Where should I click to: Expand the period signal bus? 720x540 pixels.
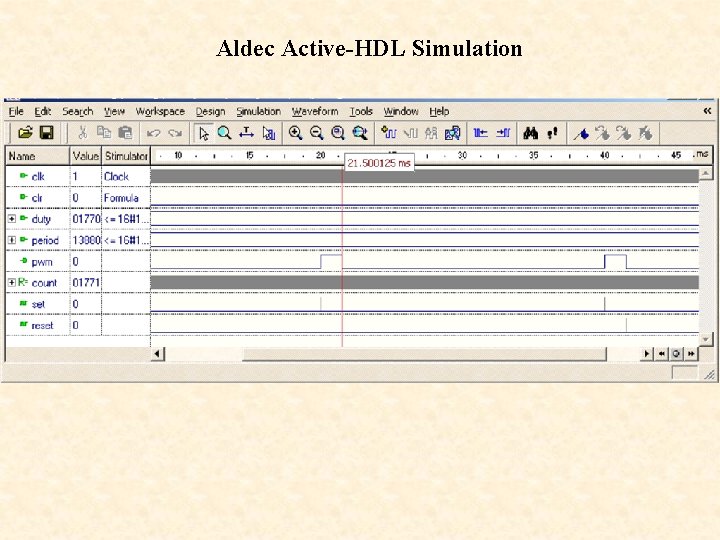click(x=12, y=240)
